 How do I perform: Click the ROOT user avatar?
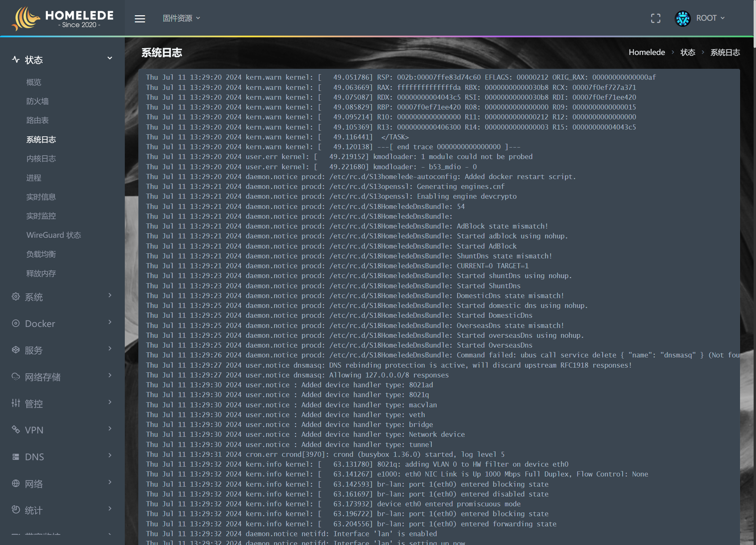pyautogui.click(x=682, y=18)
